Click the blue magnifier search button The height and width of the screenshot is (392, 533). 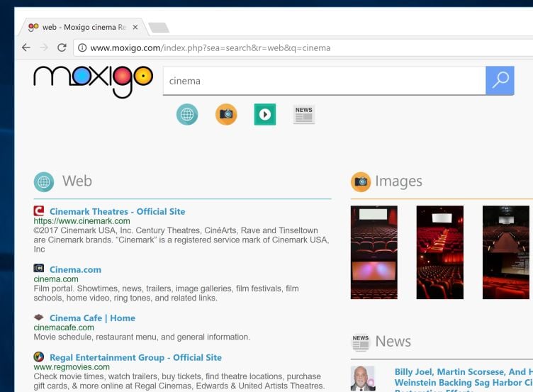coord(500,81)
